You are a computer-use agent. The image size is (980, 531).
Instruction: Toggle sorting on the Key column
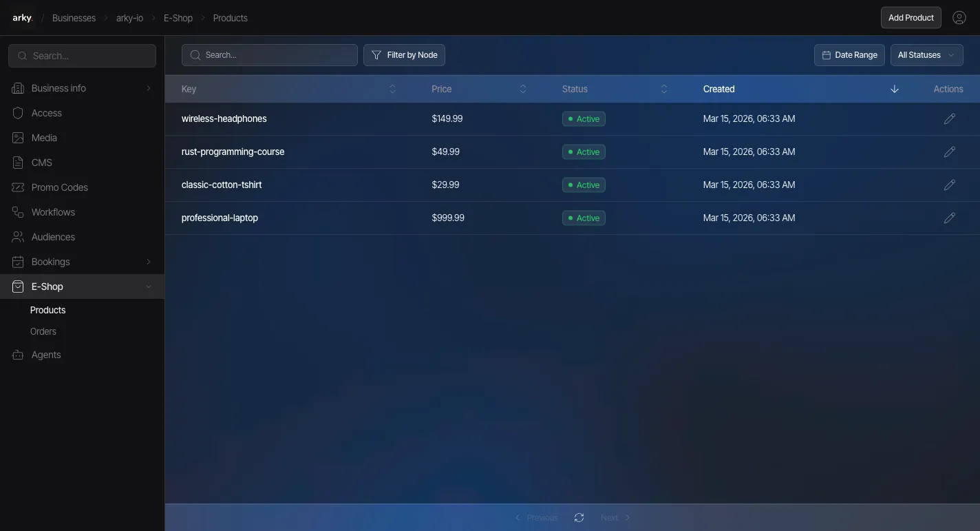(x=392, y=89)
